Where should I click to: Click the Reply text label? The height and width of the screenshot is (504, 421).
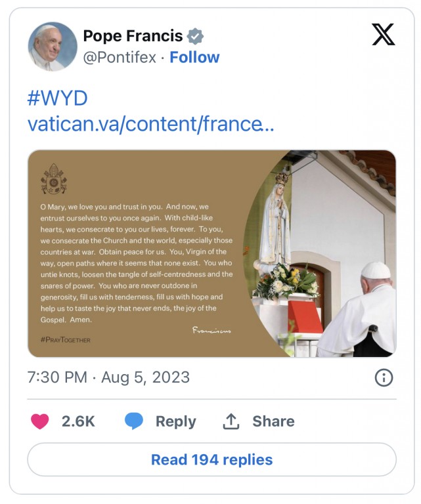click(175, 421)
